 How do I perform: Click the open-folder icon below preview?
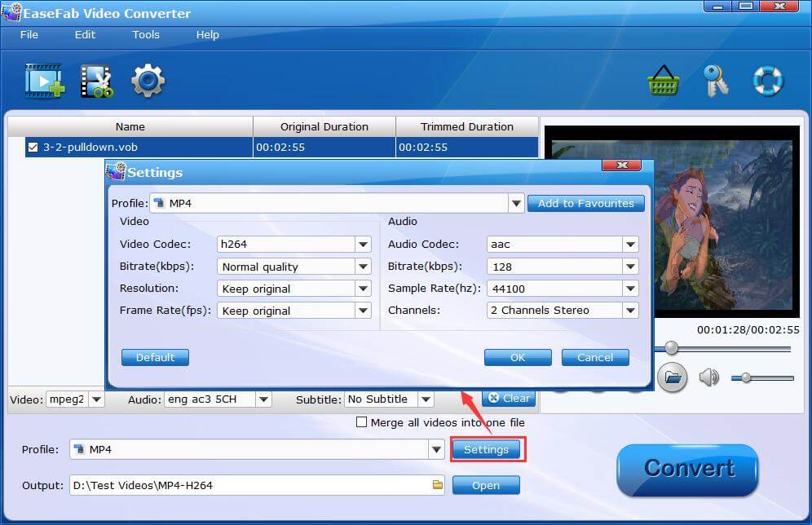tap(671, 377)
